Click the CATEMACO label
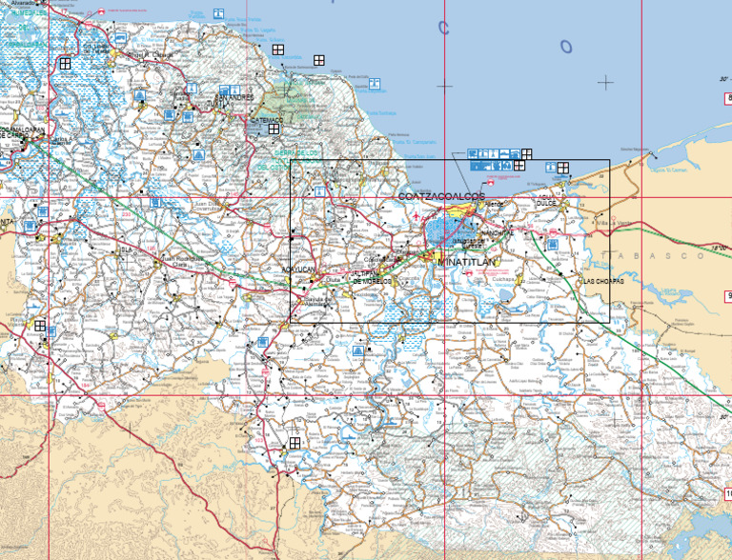 tap(268, 120)
